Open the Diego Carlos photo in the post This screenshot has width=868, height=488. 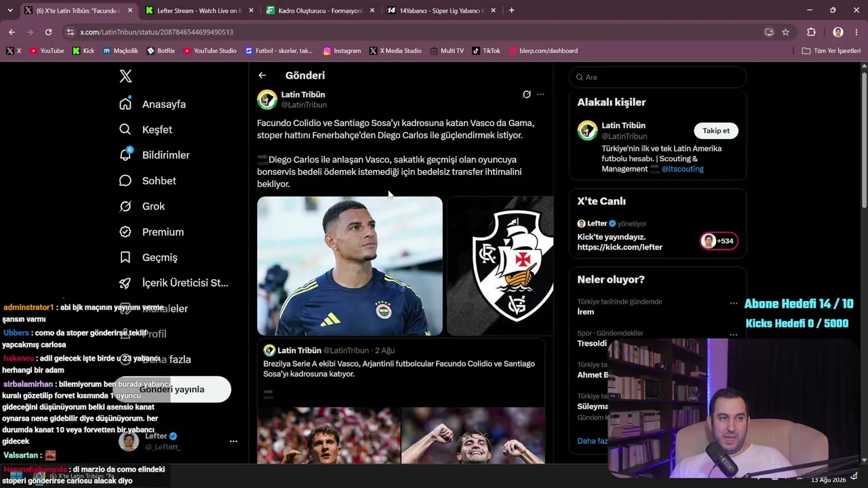coord(350,266)
